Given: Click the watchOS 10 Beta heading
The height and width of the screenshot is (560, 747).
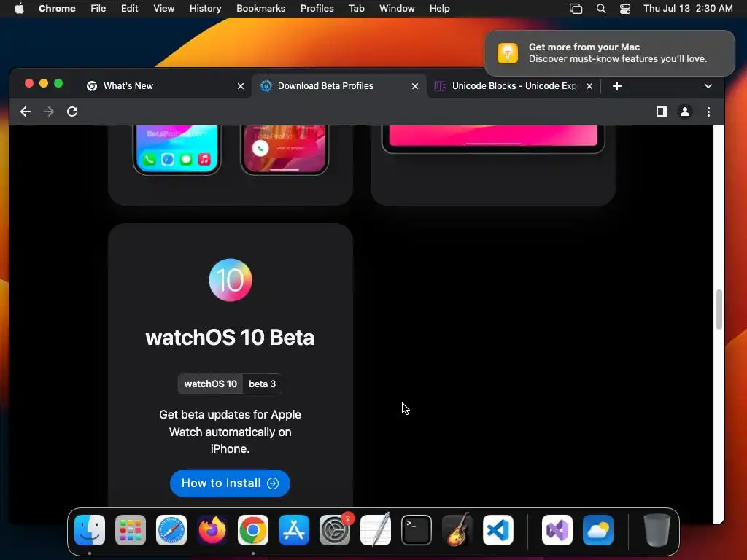Looking at the screenshot, I should tap(230, 337).
